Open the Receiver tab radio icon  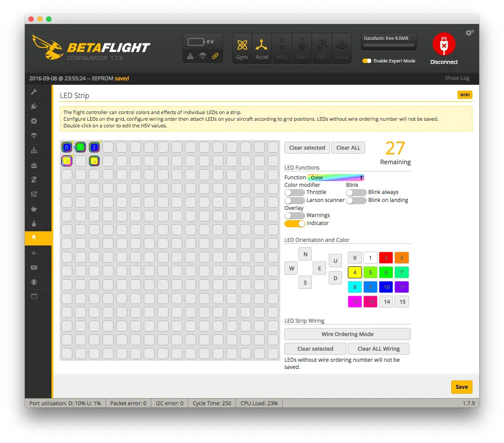click(x=34, y=165)
